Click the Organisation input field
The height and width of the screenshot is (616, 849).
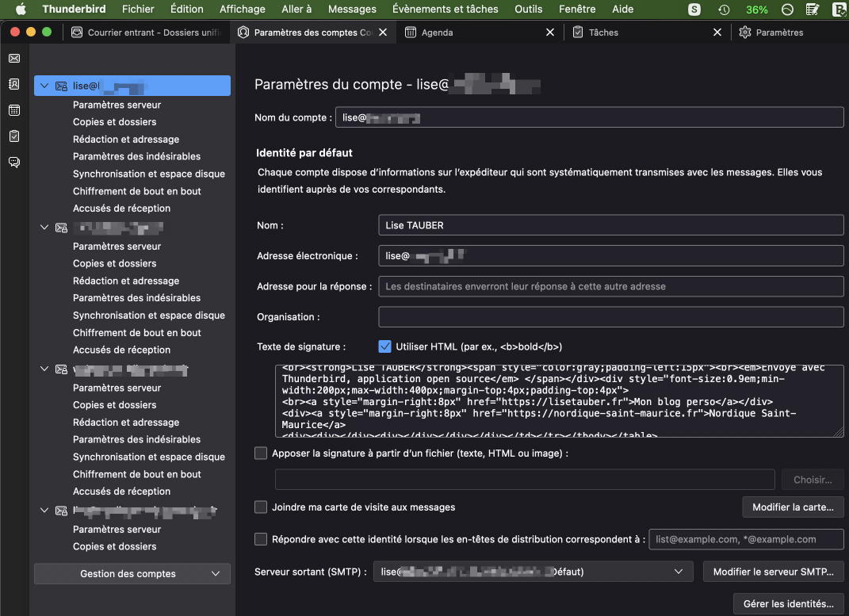pyautogui.click(x=610, y=317)
